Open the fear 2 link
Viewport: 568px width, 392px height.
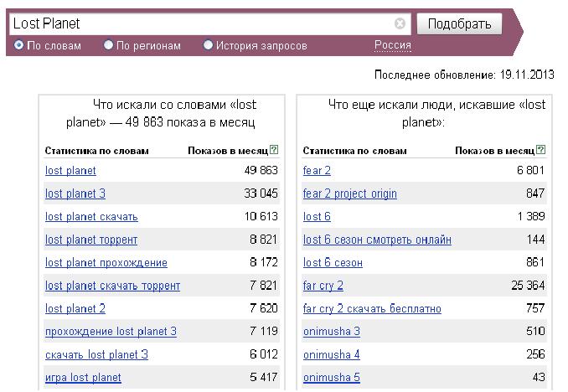point(317,170)
